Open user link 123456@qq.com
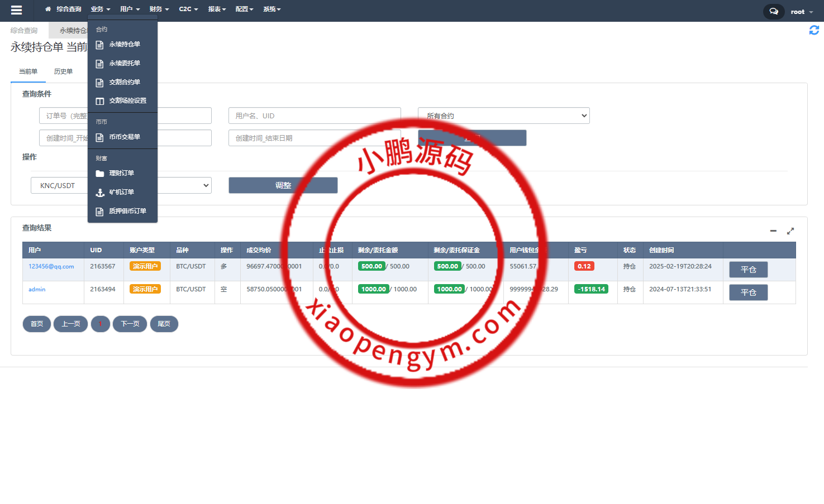 click(51, 267)
